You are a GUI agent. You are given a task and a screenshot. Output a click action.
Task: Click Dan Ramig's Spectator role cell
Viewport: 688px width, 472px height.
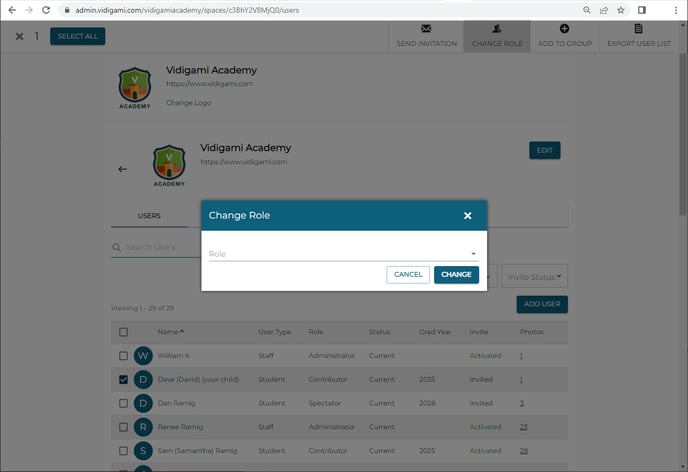325,403
